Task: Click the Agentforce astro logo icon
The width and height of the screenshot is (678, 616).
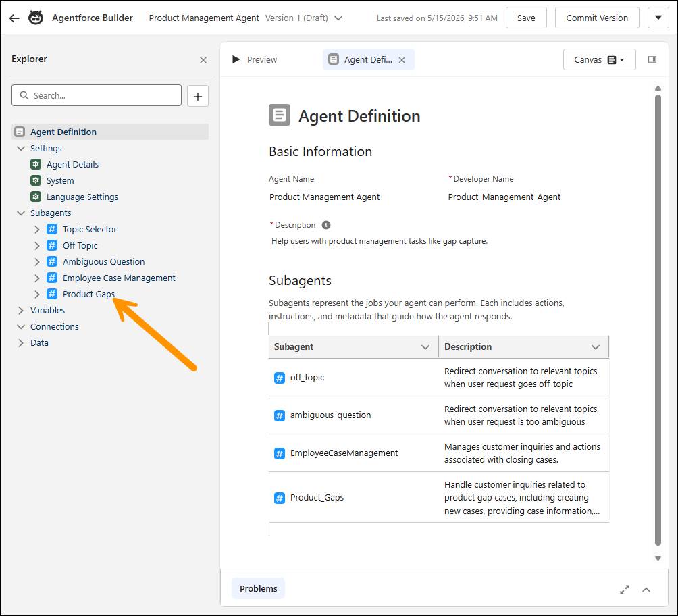Action: tap(36, 18)
